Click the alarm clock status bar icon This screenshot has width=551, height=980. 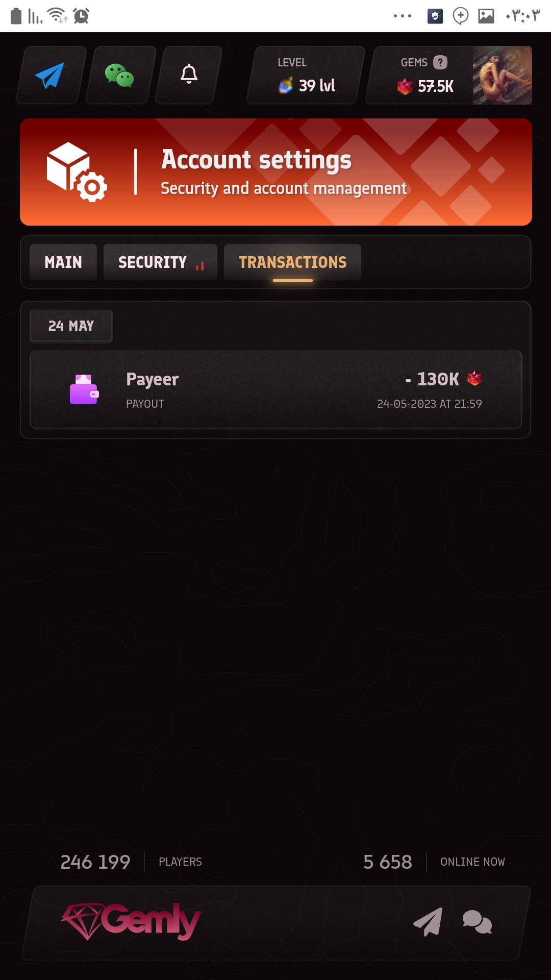tap(81, 16)
